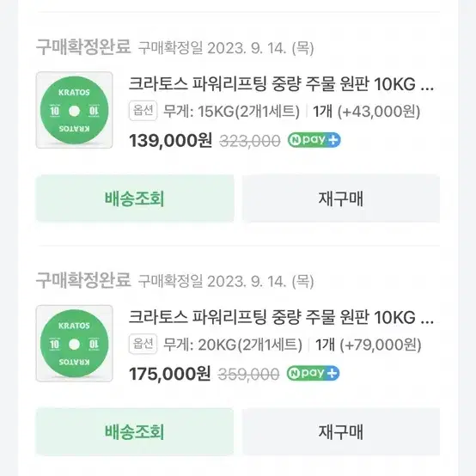476x476 pixels.
Task: Tap the 175,000원 price text
Action: 170,374
